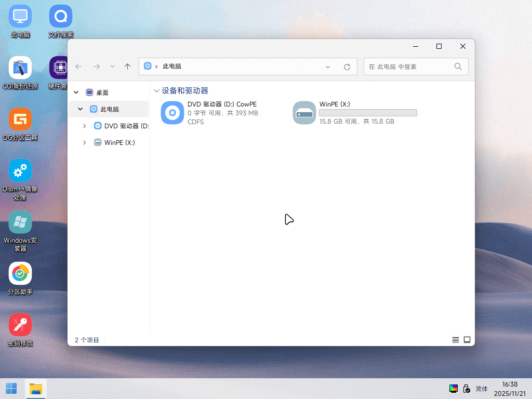Select the DVD 驱动器 (D:) CowPE drive
This screenshot has height=399, width=532.
pyautogui.click(x=210, y=113)
